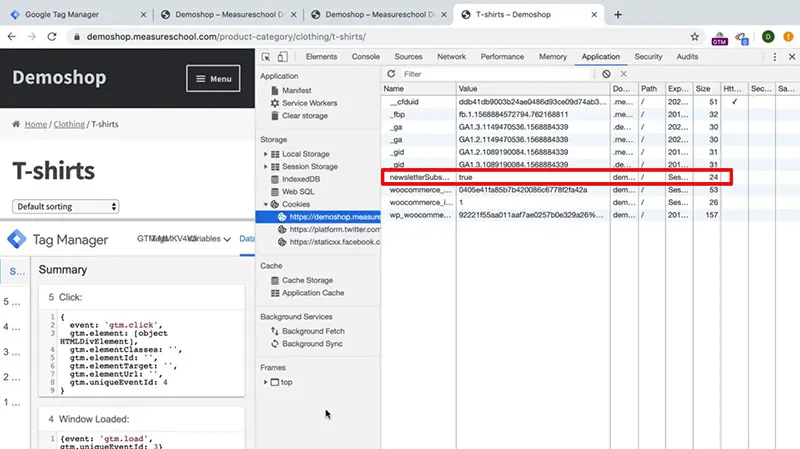Click the Tag Manager diamond logo
Image resolution: width=800 pixels, height=449 pixels.
pyautogui.click(x=17, y=239)
